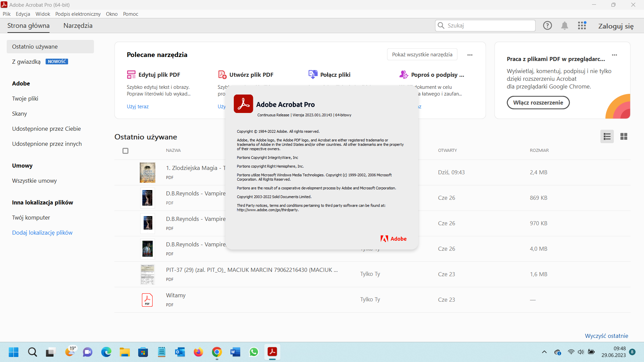Open Wi-Fi network tray icon
The height and width of the screenshot is (362, 644).
(571, 352)
